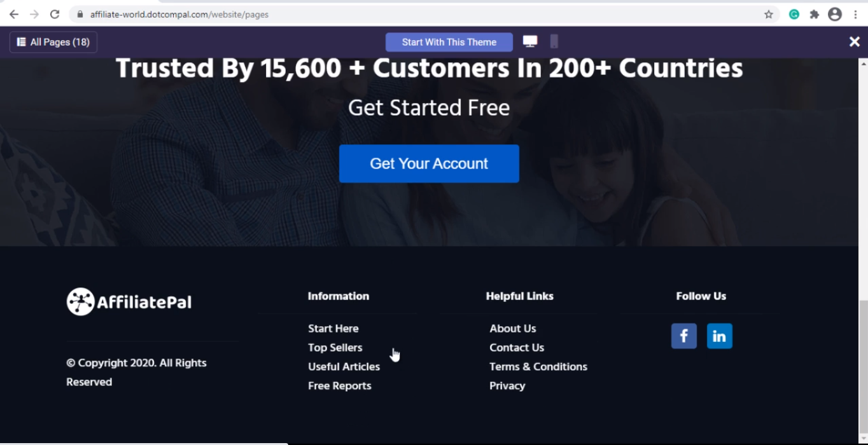Image resolution: width=868 pixels, height=445 pixels.
Task: Reload the page
Action: pos(55,14)
